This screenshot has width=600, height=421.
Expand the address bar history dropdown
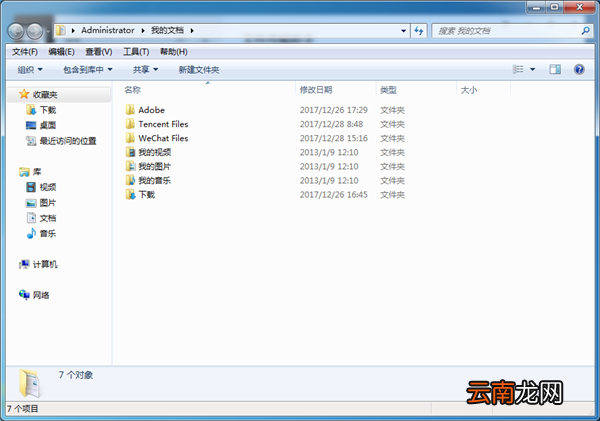click(403, 31)
